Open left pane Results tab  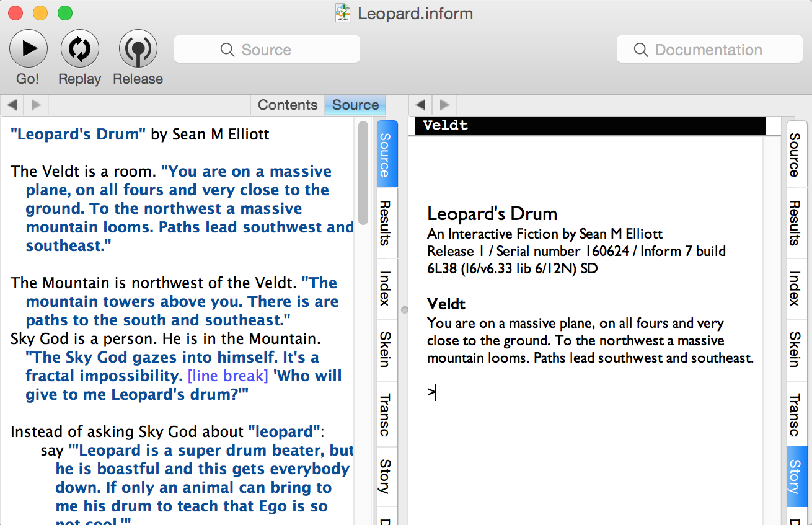click(387, 223)
